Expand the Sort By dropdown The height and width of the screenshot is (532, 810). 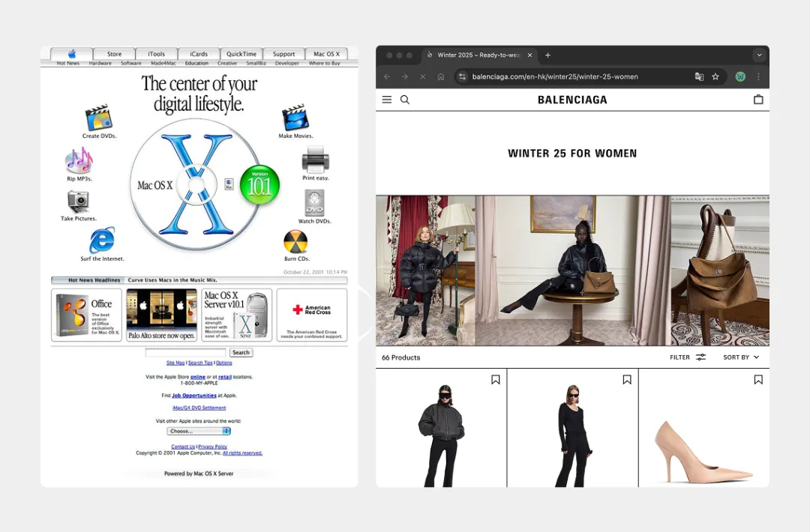741,357
